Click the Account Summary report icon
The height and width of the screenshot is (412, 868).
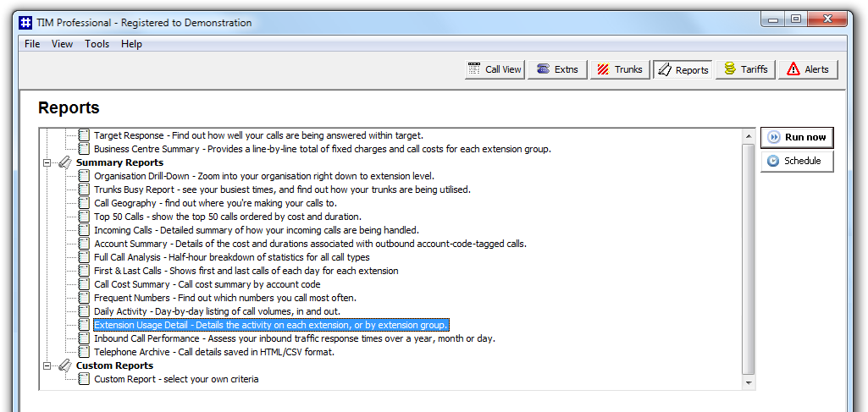84,244
